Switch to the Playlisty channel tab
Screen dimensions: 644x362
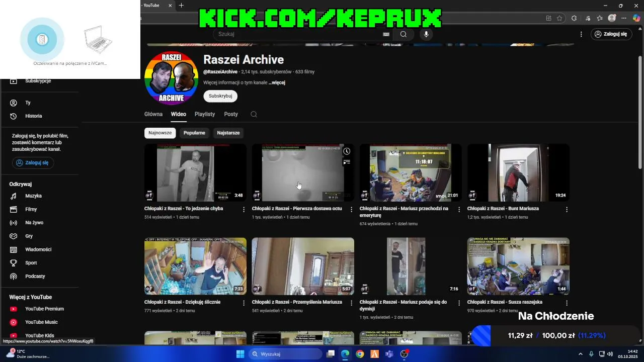click(x=205, y=114)
